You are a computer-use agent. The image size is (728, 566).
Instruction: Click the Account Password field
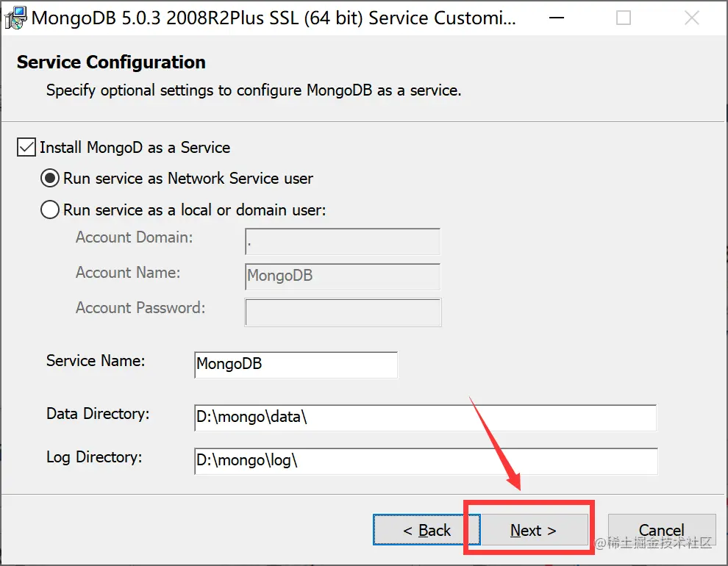(x=343, y=312)
